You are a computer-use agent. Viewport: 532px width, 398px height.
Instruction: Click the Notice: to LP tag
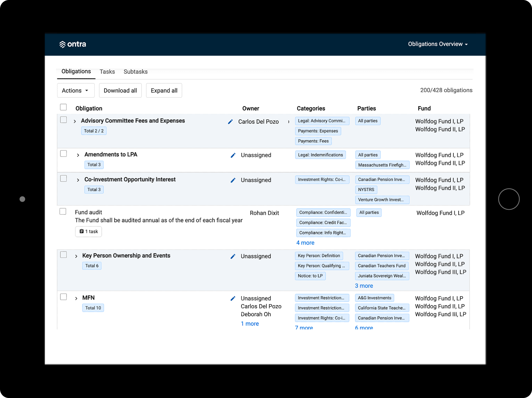(310, 276)
